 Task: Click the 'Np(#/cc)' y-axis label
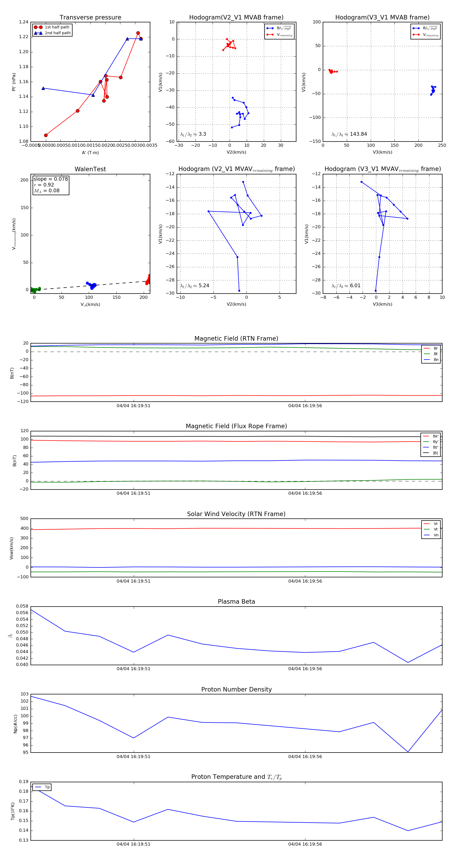[x=15, y=723]
